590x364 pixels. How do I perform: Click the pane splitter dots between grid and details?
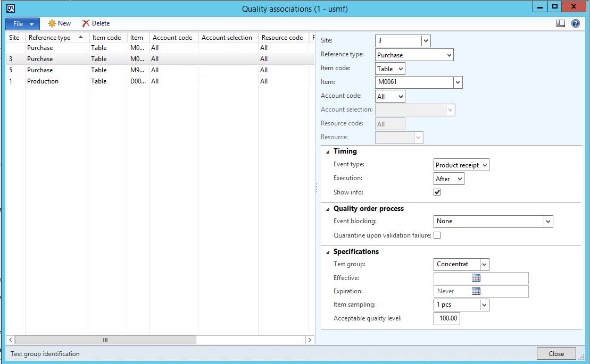point(317,188)
